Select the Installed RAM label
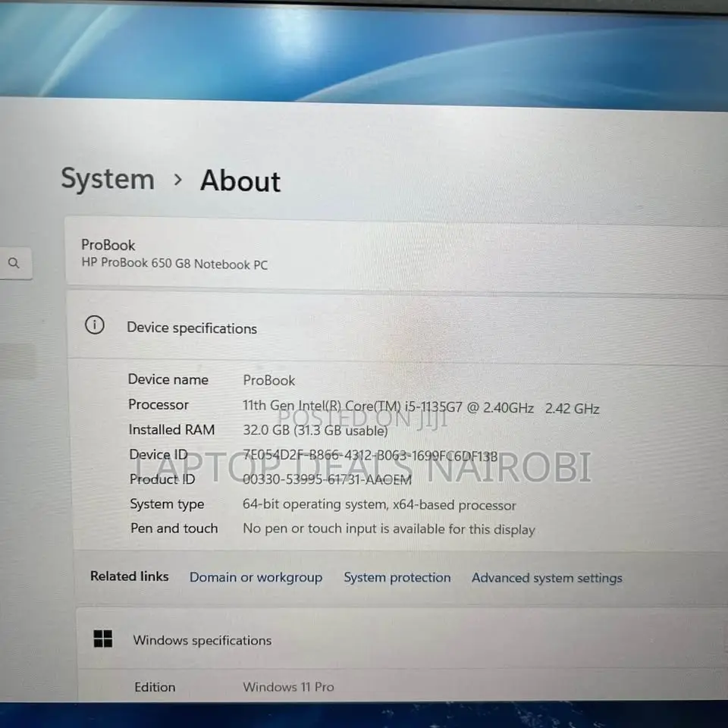The width and height of the screenshot is (728, 728). tap(171, 430)
